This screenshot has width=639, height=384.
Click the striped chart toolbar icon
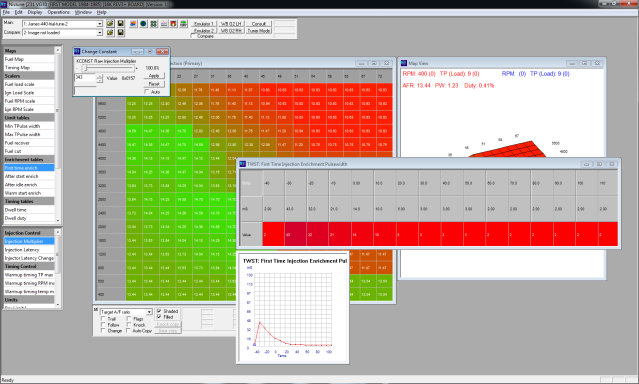tap(164, 24)
